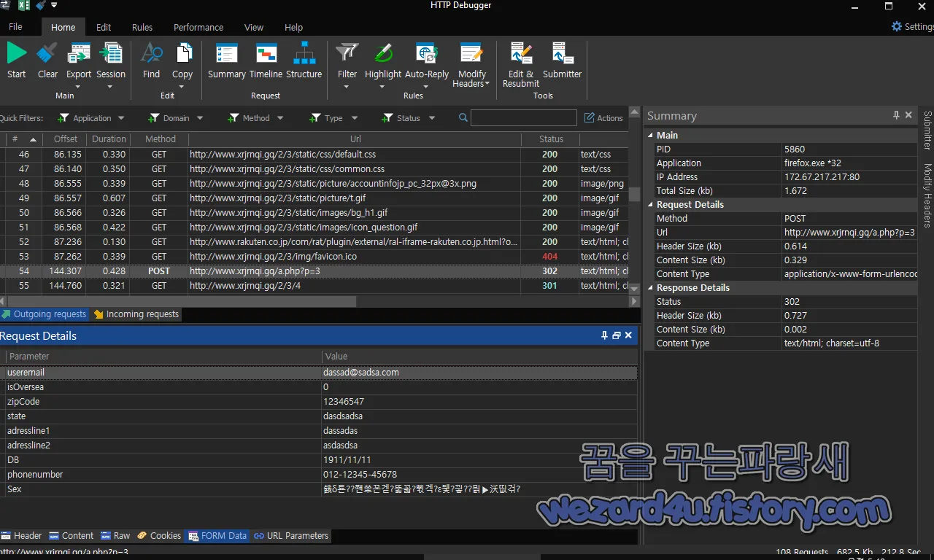Image resolution: width=934 pixels, height=560 pixels.
Task: Select the Incoming requests tab
Action: pos(136,314)
